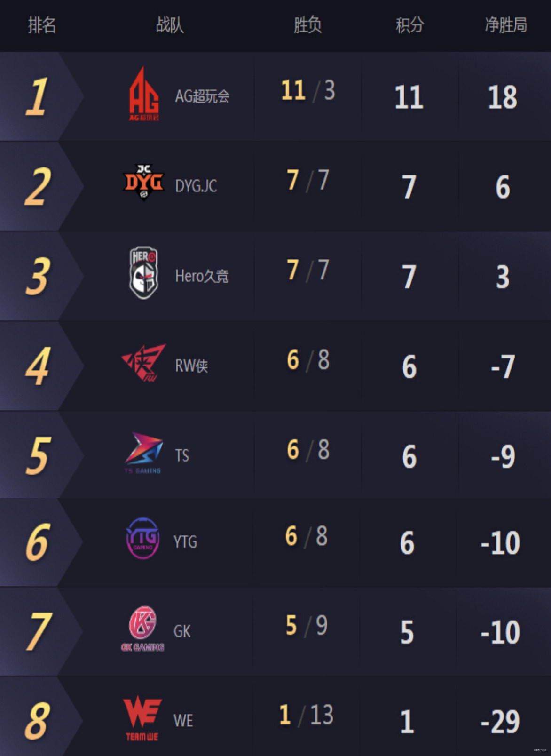
Task: Sort by the 排名 column header
Action: (42, 25)
